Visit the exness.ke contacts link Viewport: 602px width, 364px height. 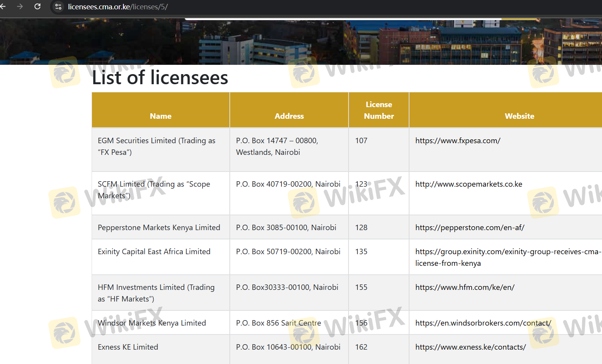coord(470,347)
